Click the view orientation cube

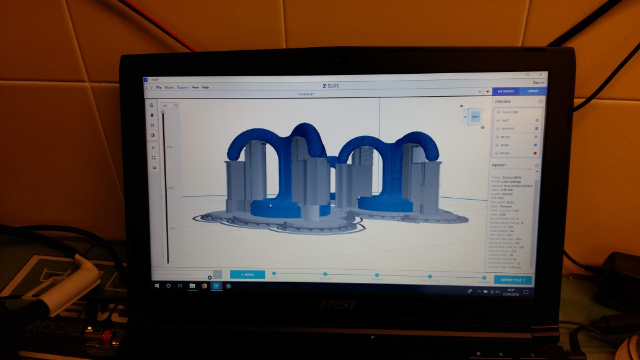(x=474, y=117)
